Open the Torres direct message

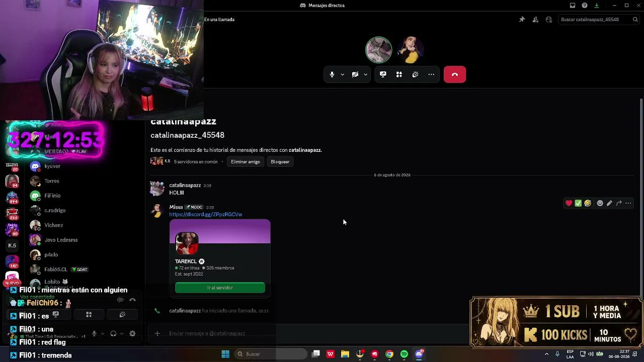click(86, 181)
